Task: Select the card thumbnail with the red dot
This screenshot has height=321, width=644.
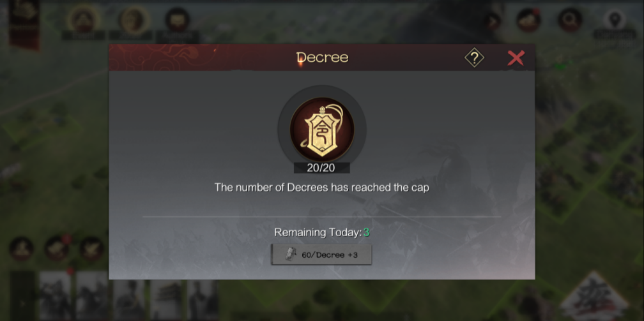Action: point(56,295)
